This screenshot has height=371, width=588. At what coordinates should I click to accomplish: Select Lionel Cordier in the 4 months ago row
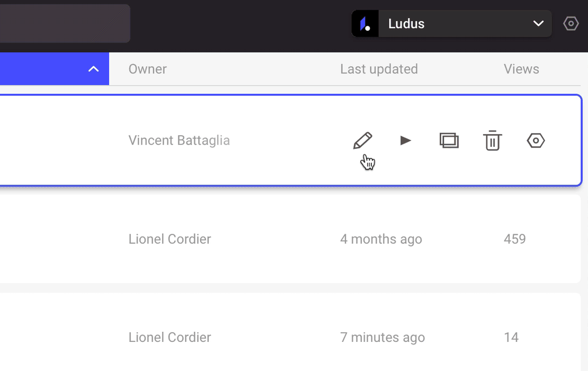pyautogui.click(x=170, y=239)
